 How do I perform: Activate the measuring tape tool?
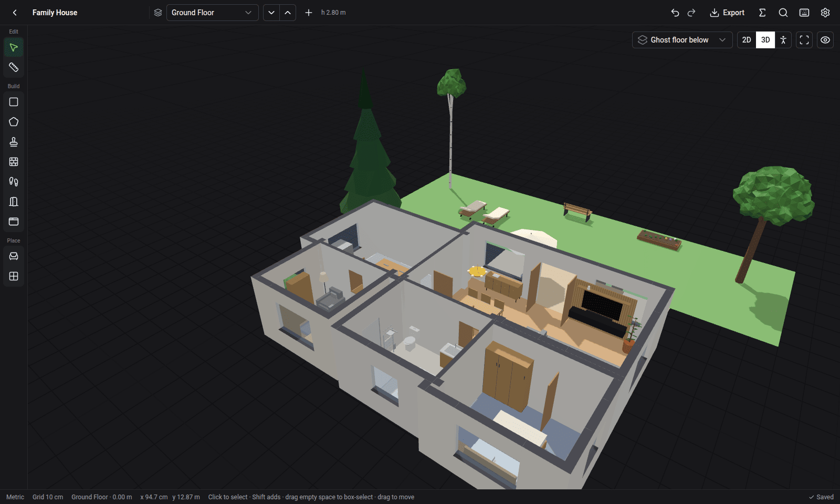tap(14, 68)
